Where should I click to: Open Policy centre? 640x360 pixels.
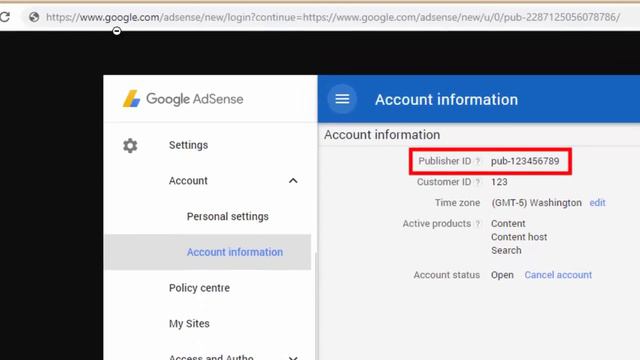pos(199,288)
